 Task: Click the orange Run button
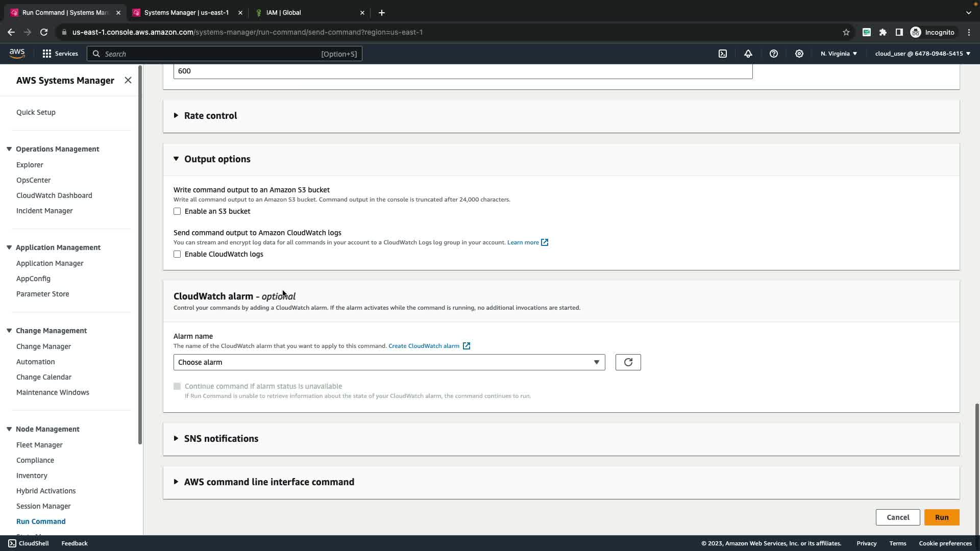click(x=941, y=517)
